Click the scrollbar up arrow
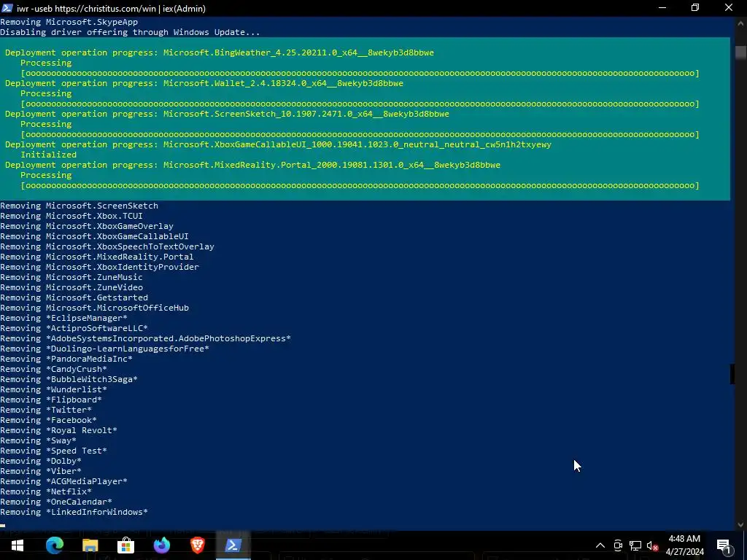This screenshot has width=747, height=560. coord(741,23)
